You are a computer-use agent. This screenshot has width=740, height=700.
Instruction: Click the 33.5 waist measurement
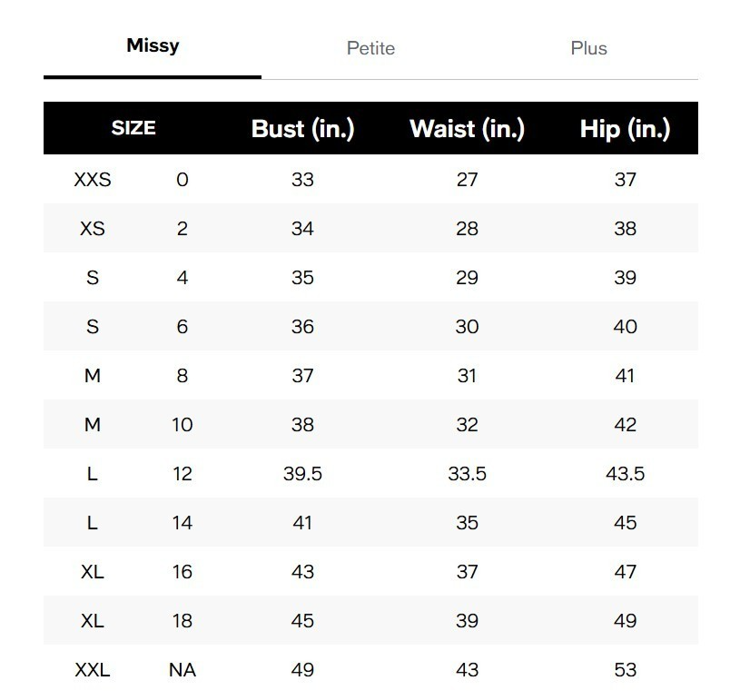[x=467, y=473]
